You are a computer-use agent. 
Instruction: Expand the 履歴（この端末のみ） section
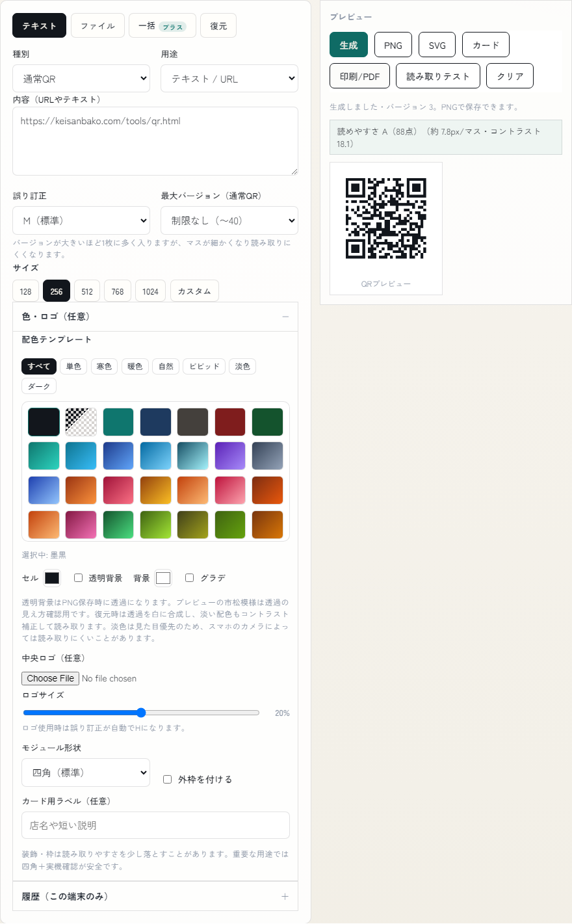[155, 896]
